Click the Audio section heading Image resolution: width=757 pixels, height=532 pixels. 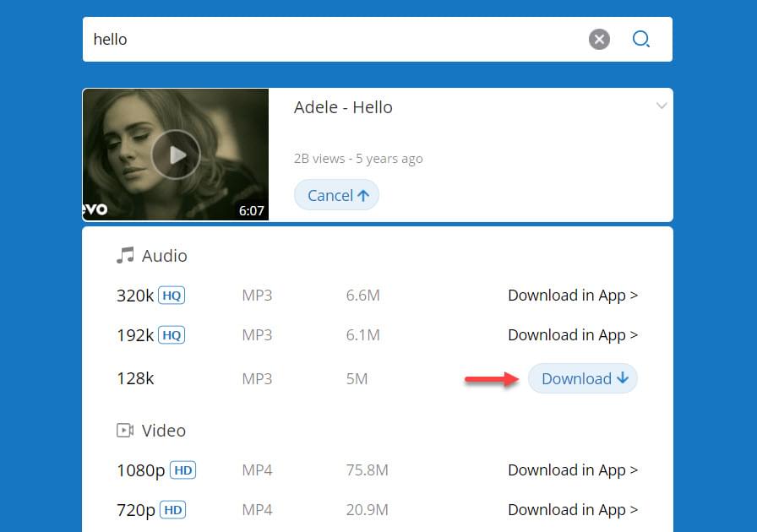coord(164,255)
